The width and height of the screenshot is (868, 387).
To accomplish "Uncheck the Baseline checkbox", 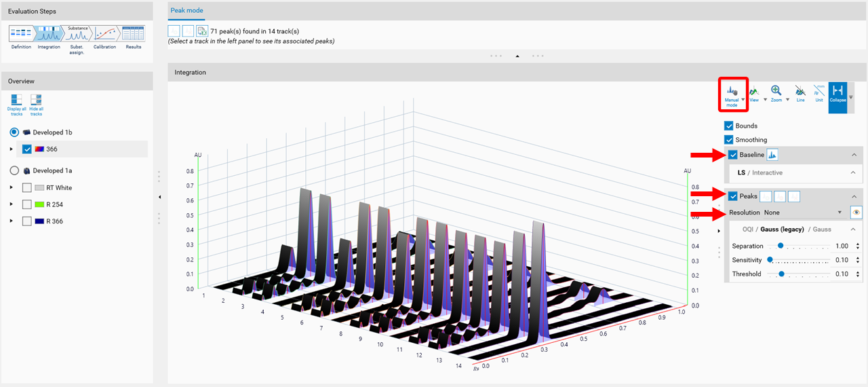I will pos(733,155).
